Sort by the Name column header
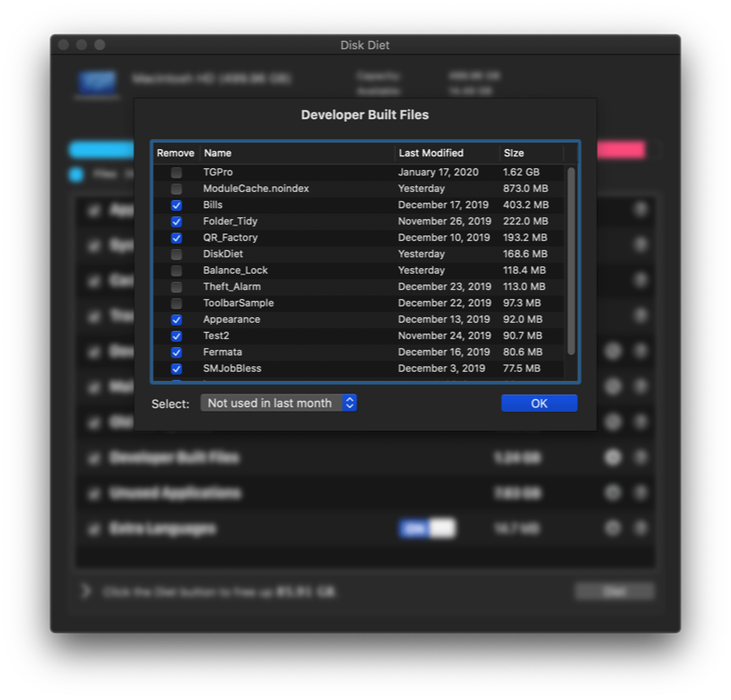The image size is (731, 700). coord(297,153)
